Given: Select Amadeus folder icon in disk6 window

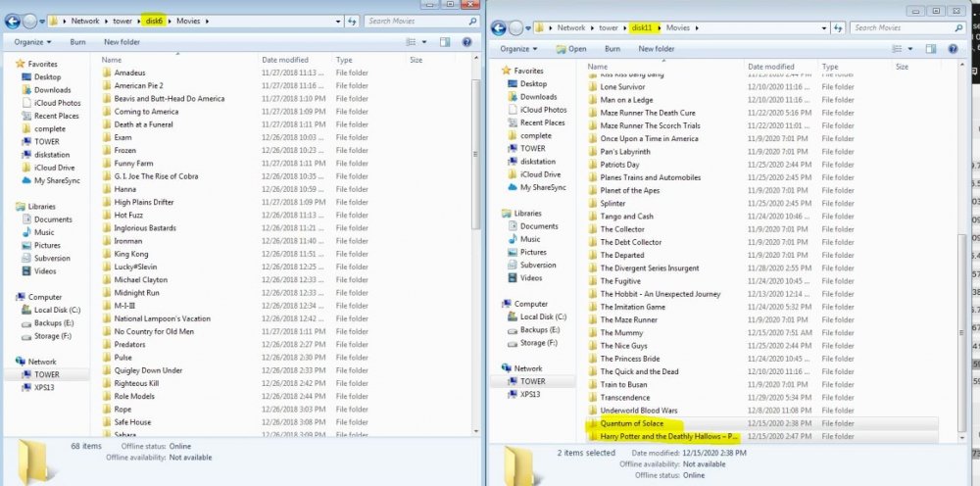Looking at the screenshot, I should pyautogui.click(x=106, y=73).
